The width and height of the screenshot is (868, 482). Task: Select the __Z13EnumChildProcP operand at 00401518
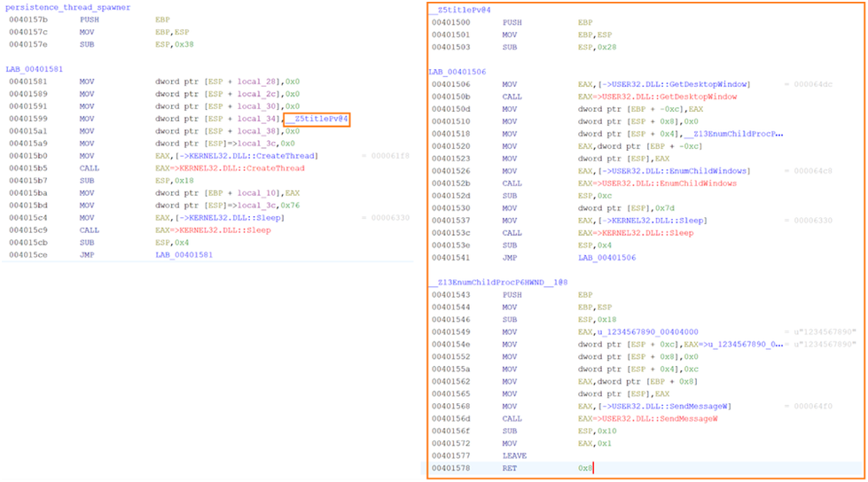733,134
